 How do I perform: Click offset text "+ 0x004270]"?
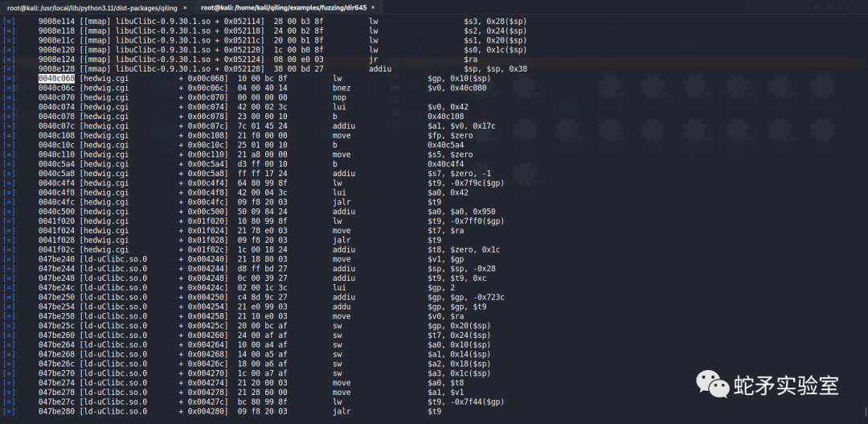point(204,373)
